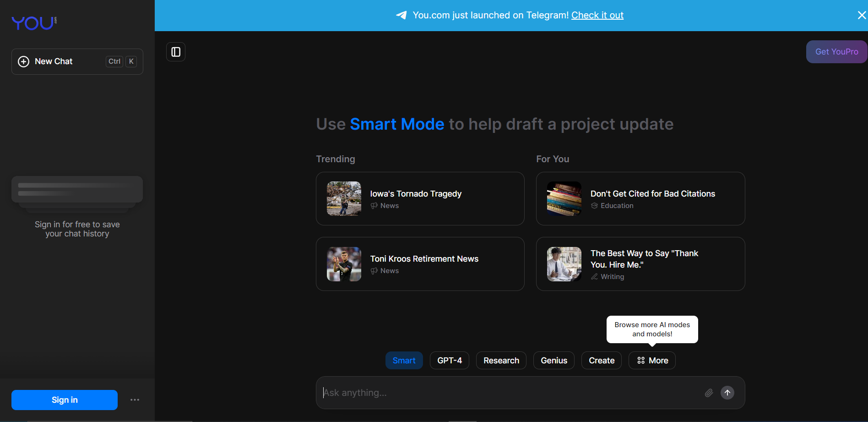
Task: Click the Trending section heading
Action: click(x=336, y=159)
